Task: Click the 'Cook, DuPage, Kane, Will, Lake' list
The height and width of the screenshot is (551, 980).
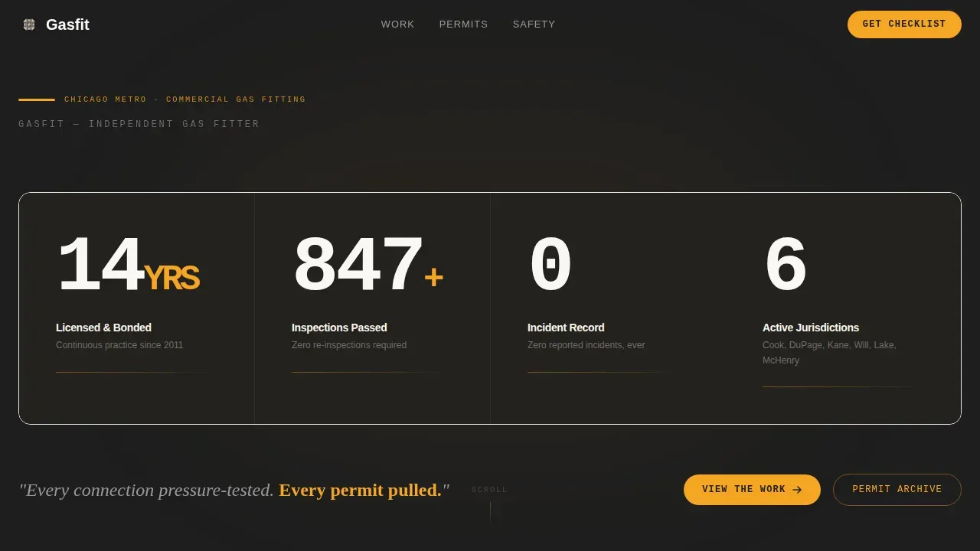Action: point(829,353)
